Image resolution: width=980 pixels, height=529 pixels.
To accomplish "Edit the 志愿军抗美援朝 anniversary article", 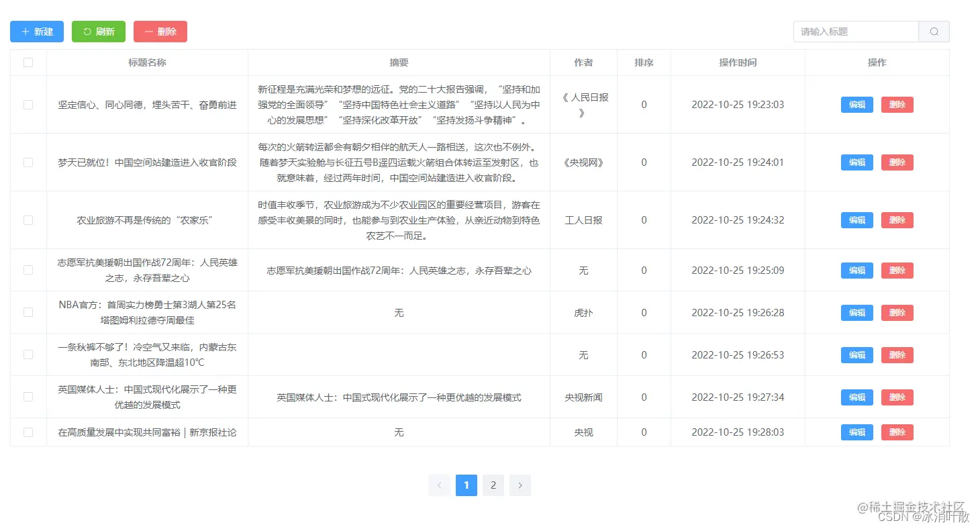I will [856, 270].
